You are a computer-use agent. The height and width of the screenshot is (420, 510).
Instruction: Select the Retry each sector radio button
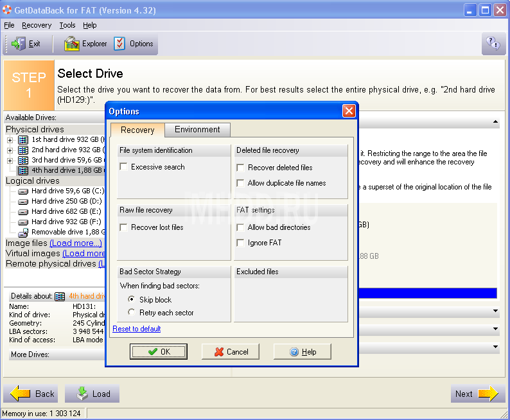click(x=132, y=313)
